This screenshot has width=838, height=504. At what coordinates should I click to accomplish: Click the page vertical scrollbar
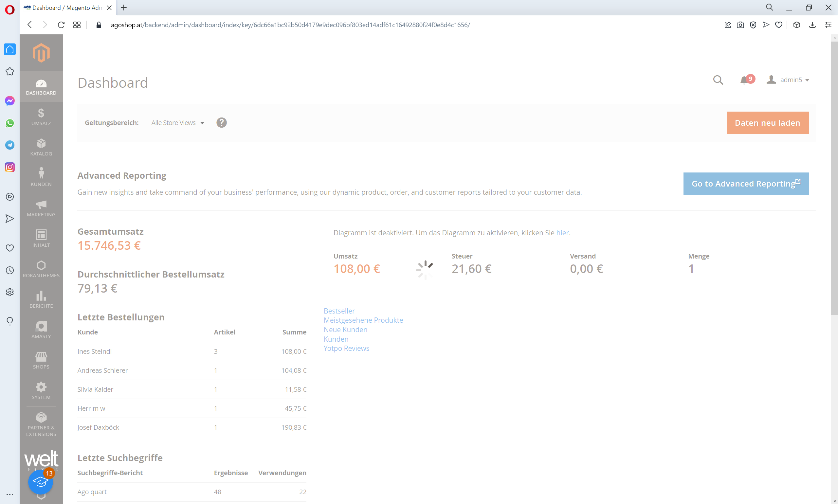(x=834, y=177)
